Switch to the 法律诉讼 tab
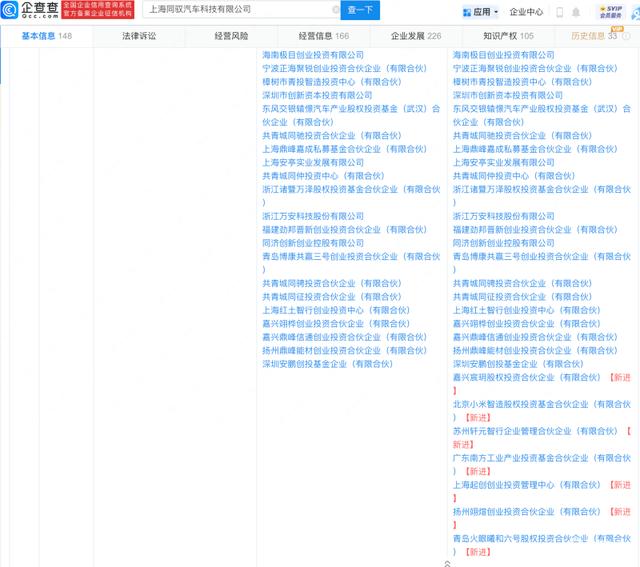 (139, 36)
